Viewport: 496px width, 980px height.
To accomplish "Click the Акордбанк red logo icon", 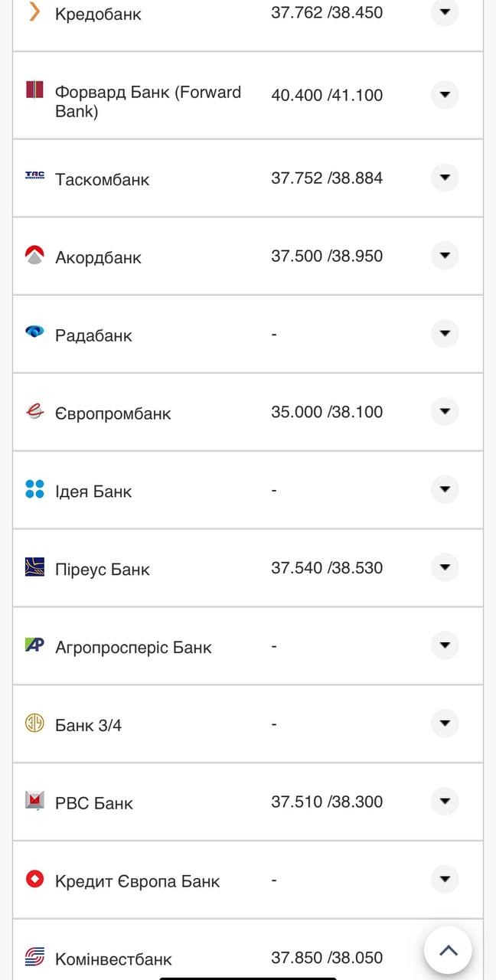I will [x=34, y=254].
